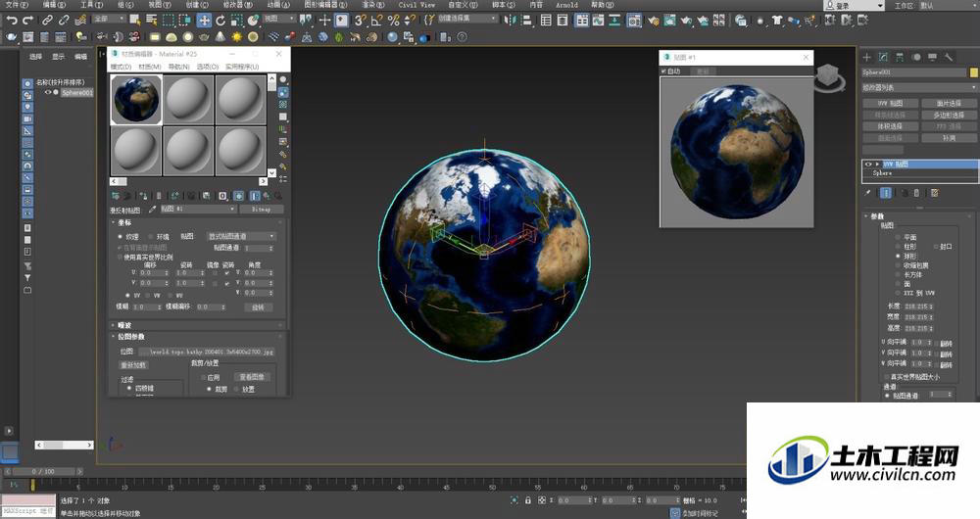Open the Rendering (渲染) menu
Viewport: 980px width, 519px height.
[x=372, y=4]
